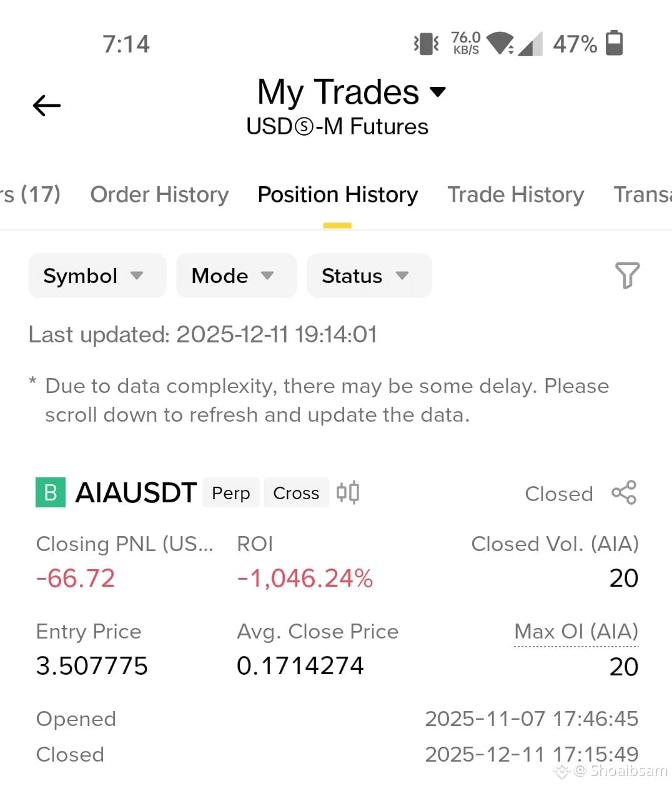Tap the Perp tag label
Screen dimensions: 672x786
click(231, 493)
